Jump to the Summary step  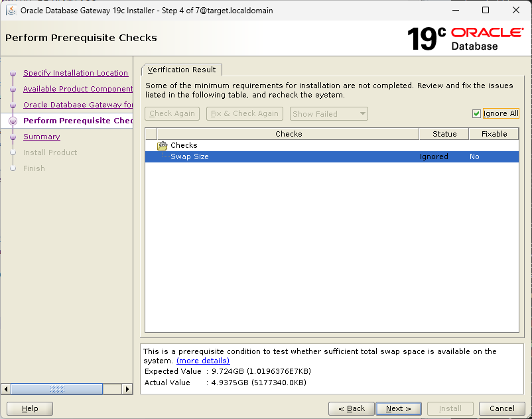point(42,137)
